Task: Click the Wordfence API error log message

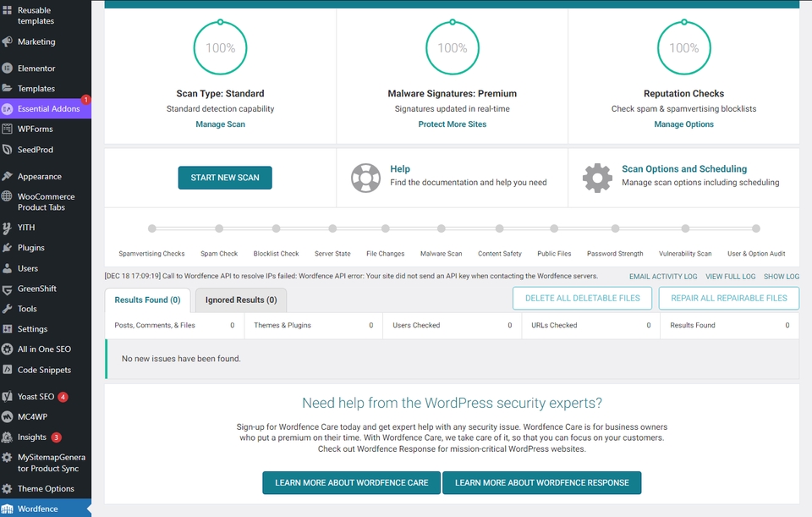Action: (351, 276)
